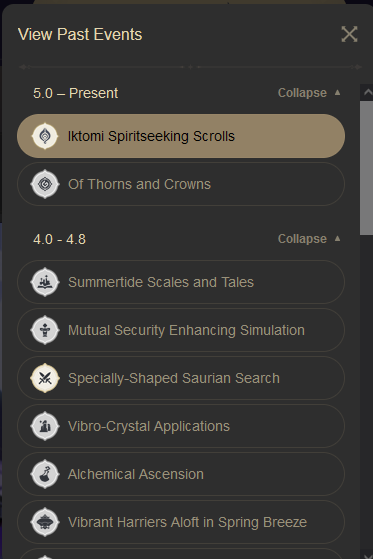Click the Vibrant Harriers Aloft icon

tap(45, 522)
